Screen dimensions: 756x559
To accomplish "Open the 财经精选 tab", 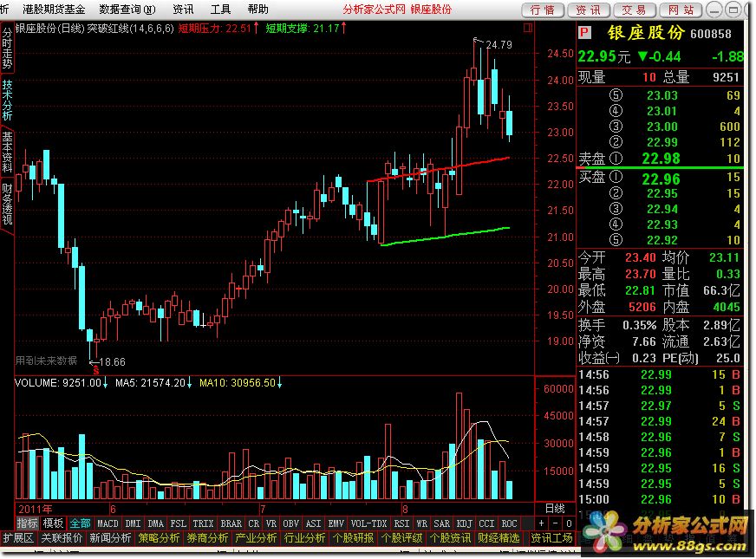I will point(499,538).
